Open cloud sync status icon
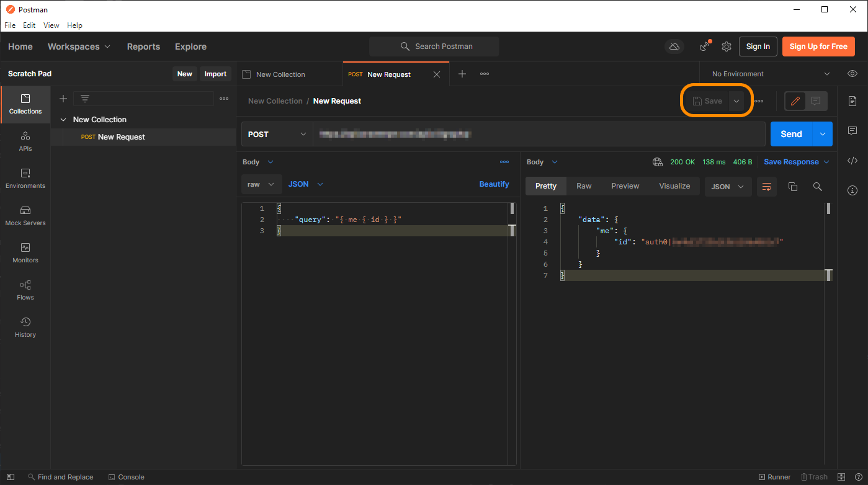The height and width of the screenshot is (485, 868). 674,47
